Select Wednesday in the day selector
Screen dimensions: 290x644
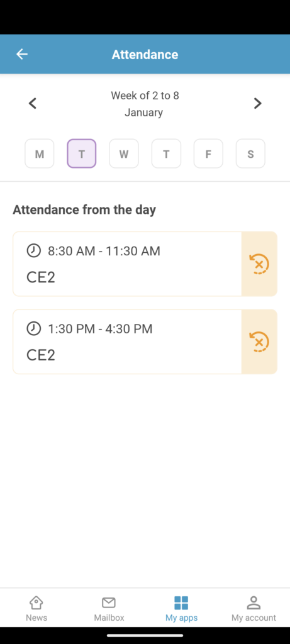124,153
